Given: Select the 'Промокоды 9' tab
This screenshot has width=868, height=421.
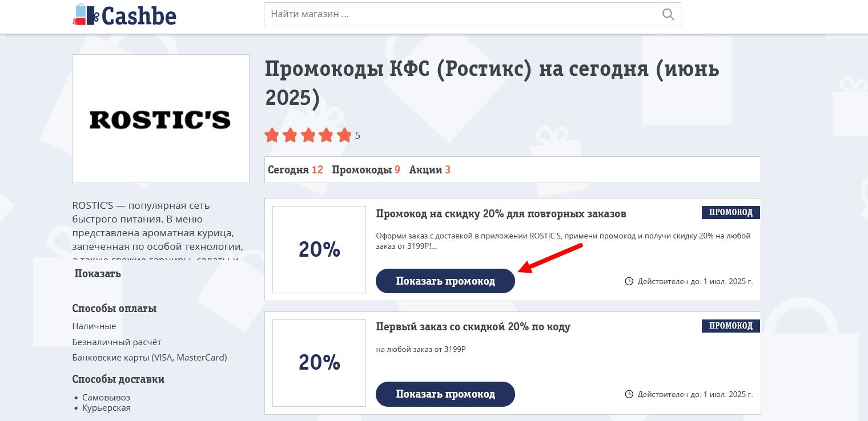Looking at the screenshot, I should (366, 169).
